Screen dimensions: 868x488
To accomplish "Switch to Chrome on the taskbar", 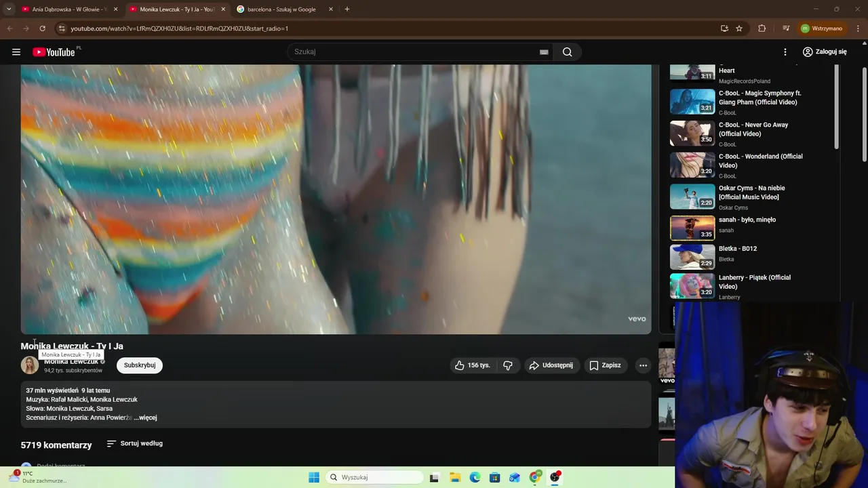I will point(535,477).
